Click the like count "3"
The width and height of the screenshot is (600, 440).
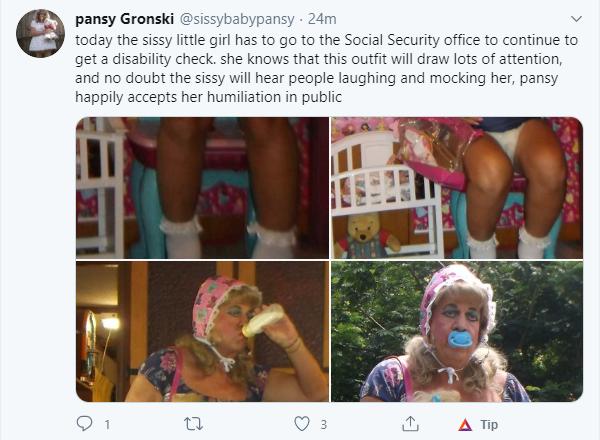coord(323,424)
